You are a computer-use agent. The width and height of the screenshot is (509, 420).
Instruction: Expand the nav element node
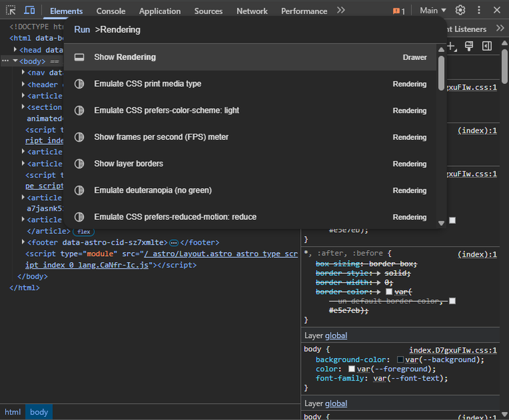23,72
